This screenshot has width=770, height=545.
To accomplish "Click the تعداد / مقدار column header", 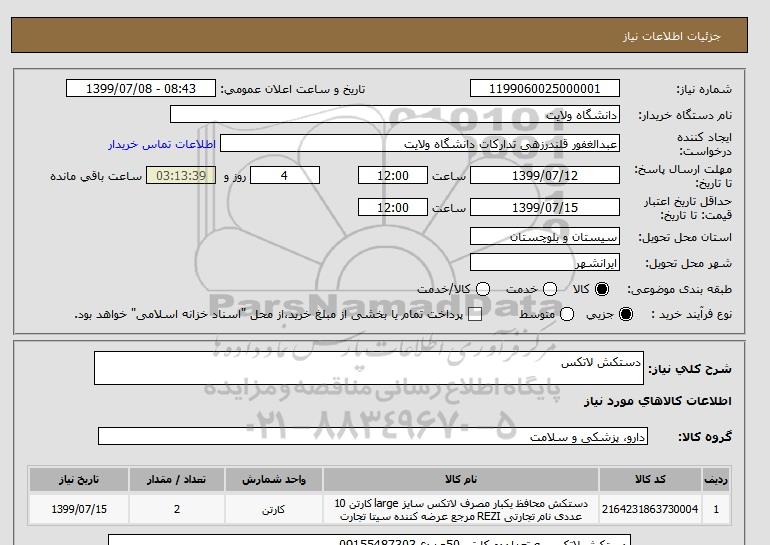I will point(177,480).
